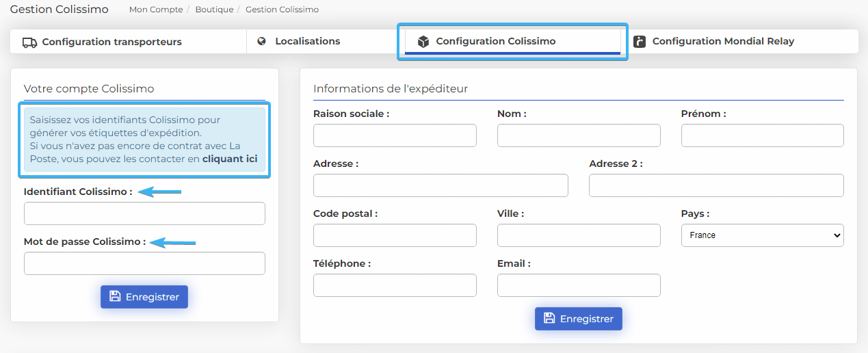Click the Nom text field
This screenshot has width=868, height=353.
tap(579, 135)
